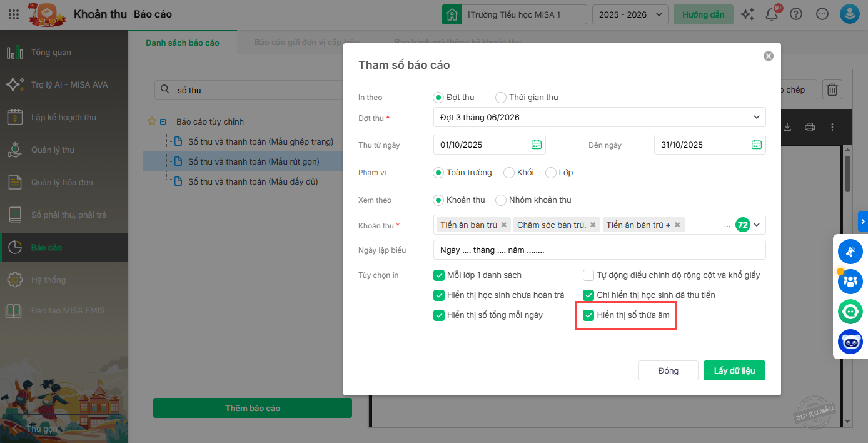Select the Thời gian thu radio option
This screenshot has height=443, width=868.
pyautogui.click(x=501, y=98)
